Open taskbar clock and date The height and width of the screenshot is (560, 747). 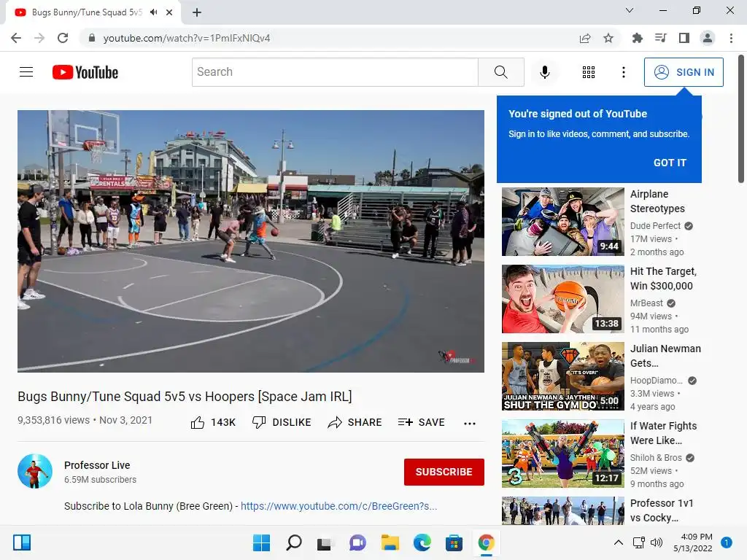click(x=693, y=542)
